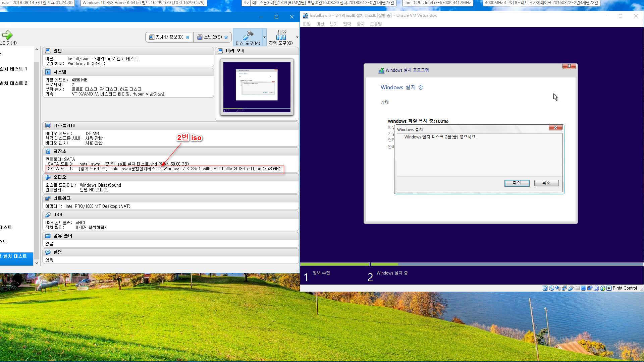Click the VirtualBox VM window title icon
This screenshot has width=644, height=362.
(306, 15)
